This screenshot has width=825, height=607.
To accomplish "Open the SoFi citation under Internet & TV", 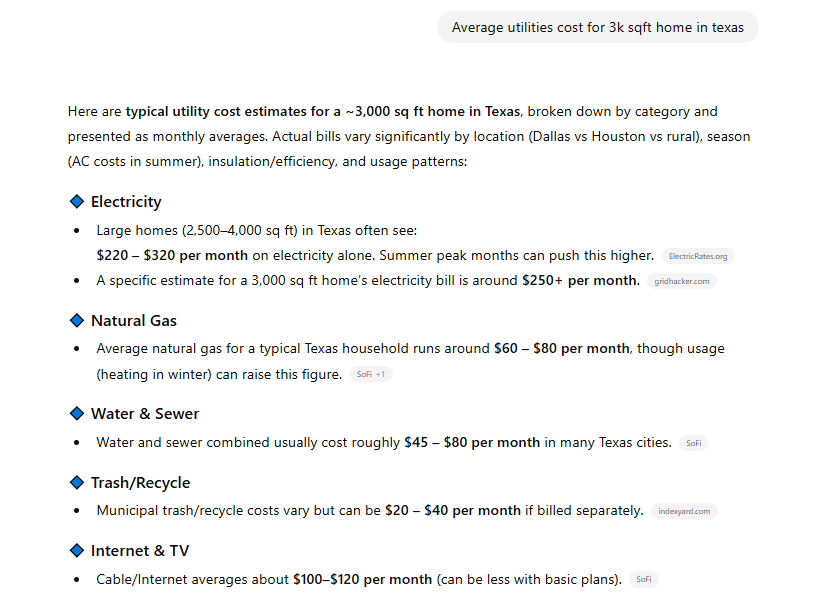I will (x=644, y=579).
